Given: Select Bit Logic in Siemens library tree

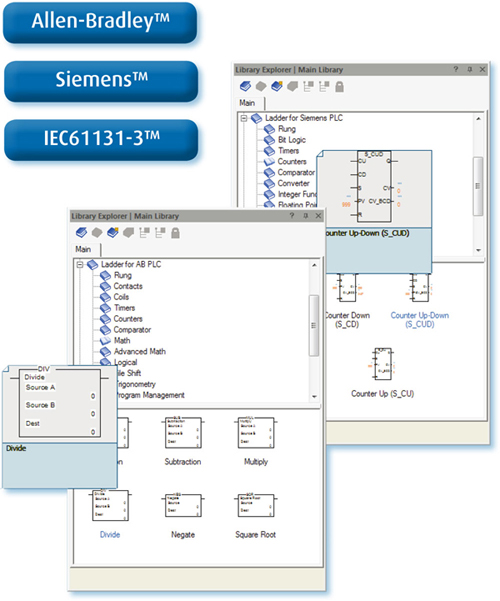Looking at the screenshot, I should (291, 140).
